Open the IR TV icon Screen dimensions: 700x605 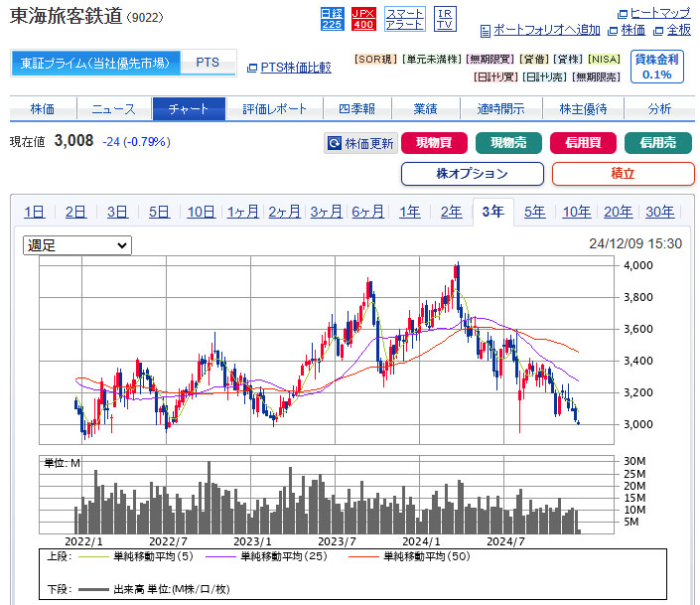click(x=445, y=18)
